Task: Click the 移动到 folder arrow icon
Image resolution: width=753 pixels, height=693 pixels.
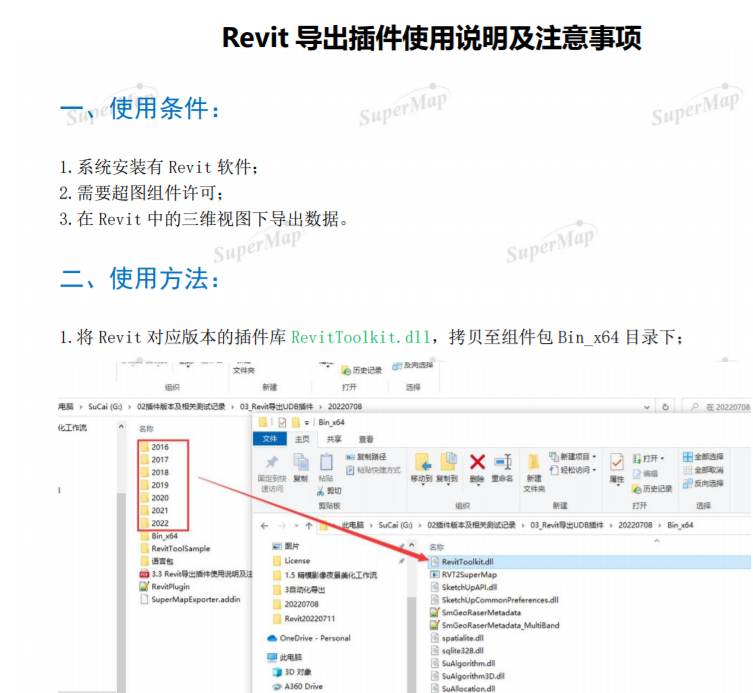Action: (x=422, y=462)
